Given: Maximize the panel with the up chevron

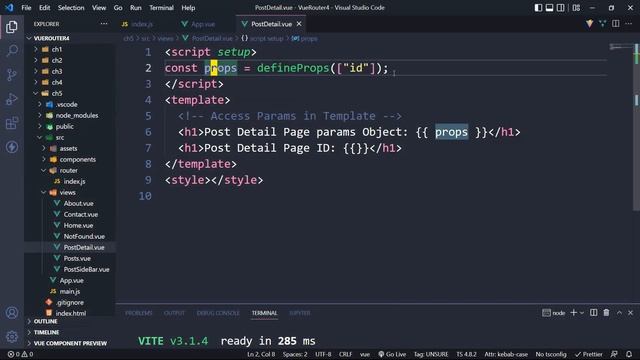Looking at the screenshot, I should (x=619, y=313).
